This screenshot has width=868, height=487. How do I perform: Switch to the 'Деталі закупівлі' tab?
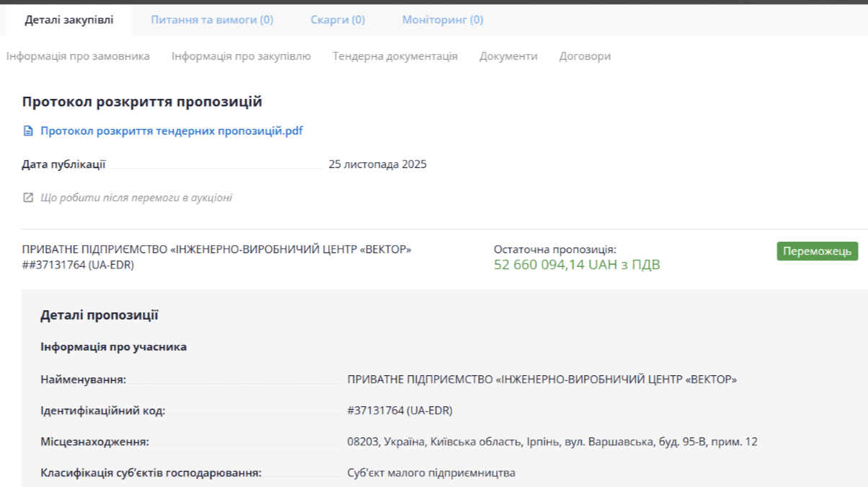click(68, 20)
